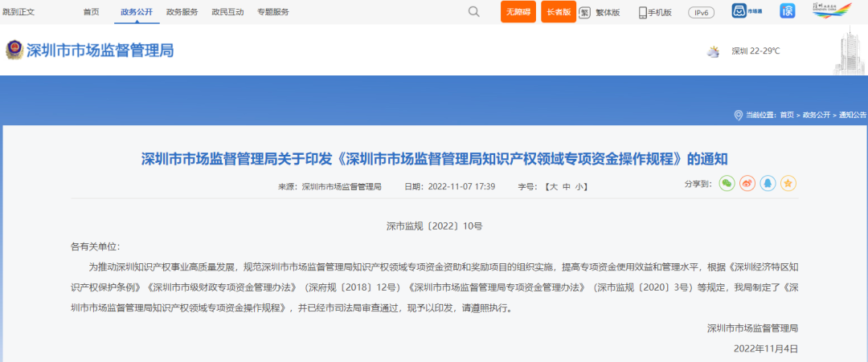Open the 市场通 app icon

(x=746, y=11)
